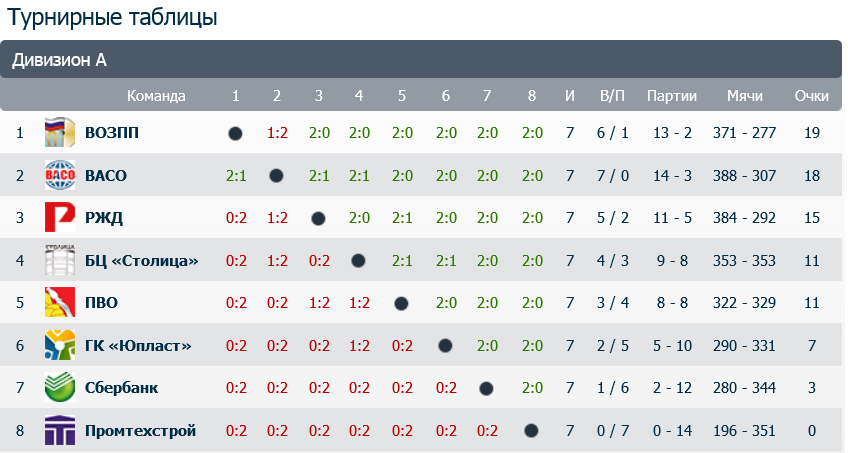Image resolution: width=848 pixels, height=453 pixels.
Task: Click the ПВО team crest icon
Action: coord(59,302)
